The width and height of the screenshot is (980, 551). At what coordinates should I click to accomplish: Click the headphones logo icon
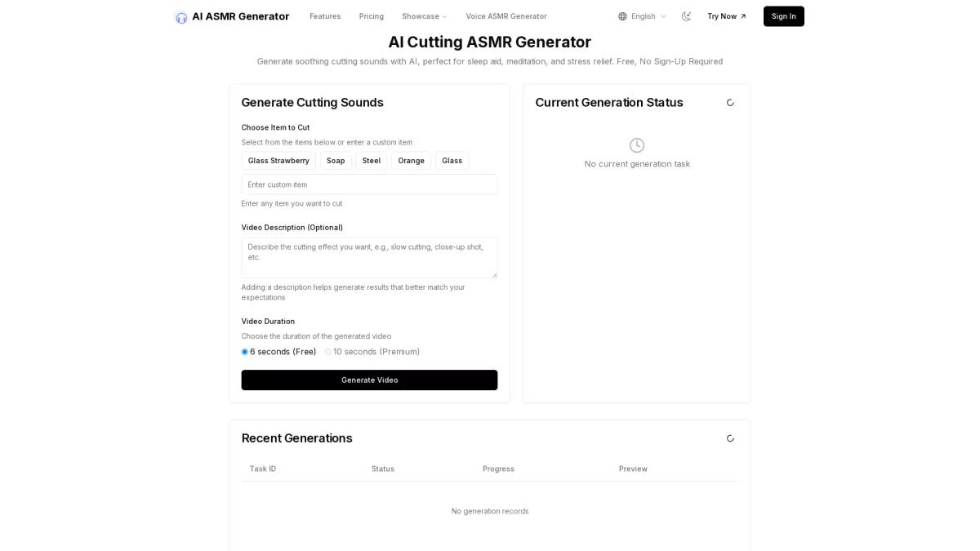tap(181, 17)
